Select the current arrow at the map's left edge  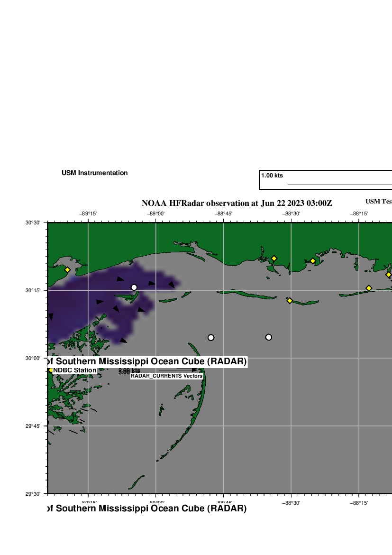(50, 316)
